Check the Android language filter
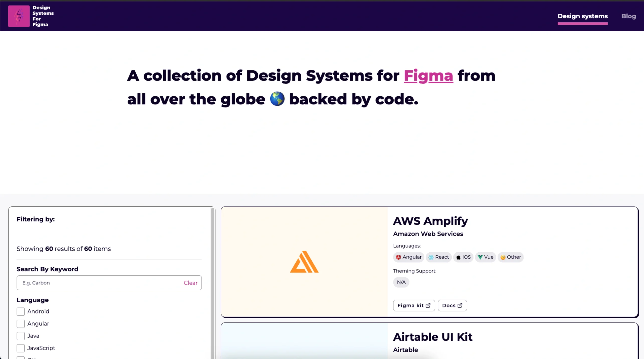The width and height of the screenshot is (644, 359). tap(21, 311)
